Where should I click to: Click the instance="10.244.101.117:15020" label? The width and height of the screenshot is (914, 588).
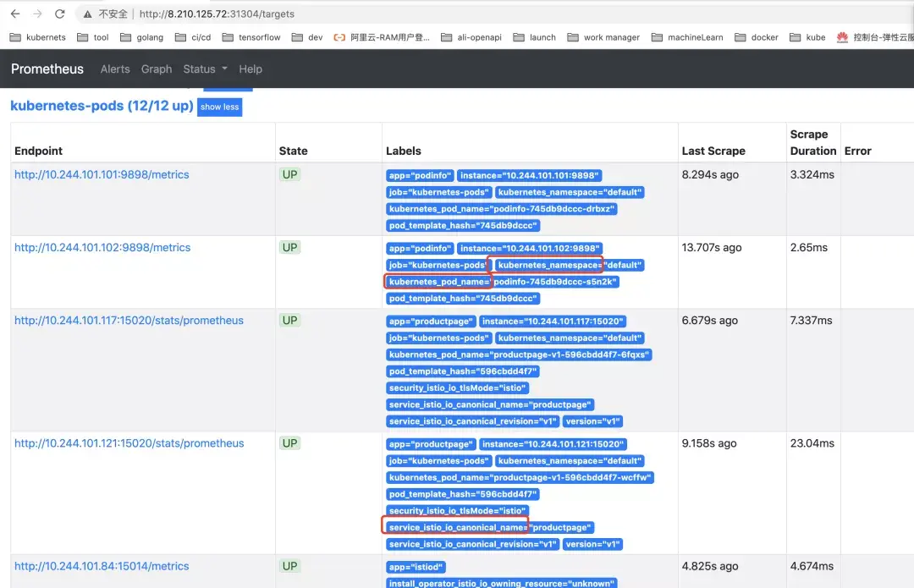point(553,321)
